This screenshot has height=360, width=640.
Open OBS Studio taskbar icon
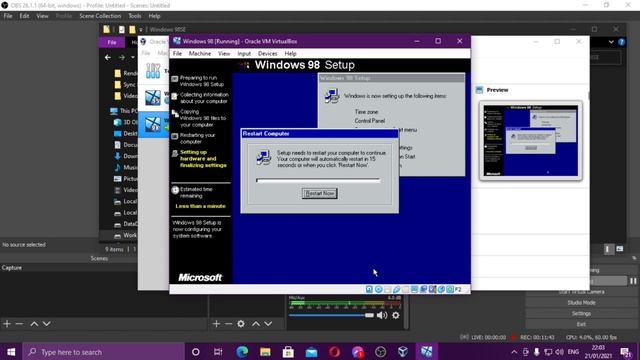(x=380, y=352)
